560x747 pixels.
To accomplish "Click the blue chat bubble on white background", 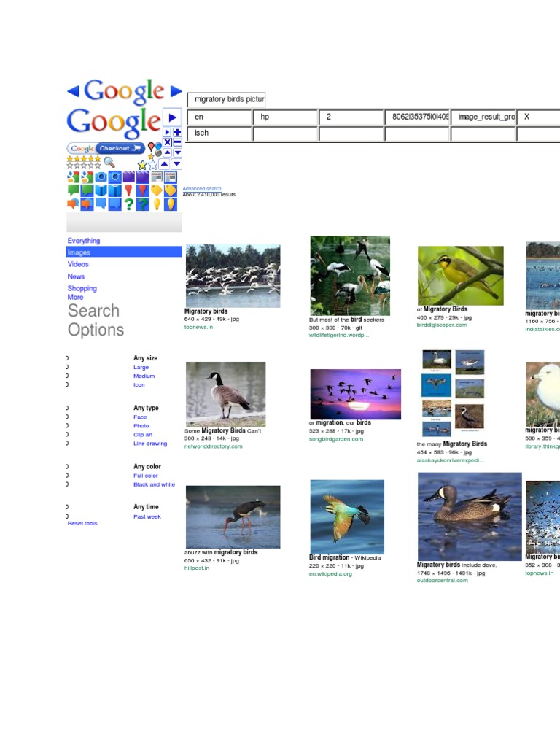I will pyautogui.click(x=101, y=204).
